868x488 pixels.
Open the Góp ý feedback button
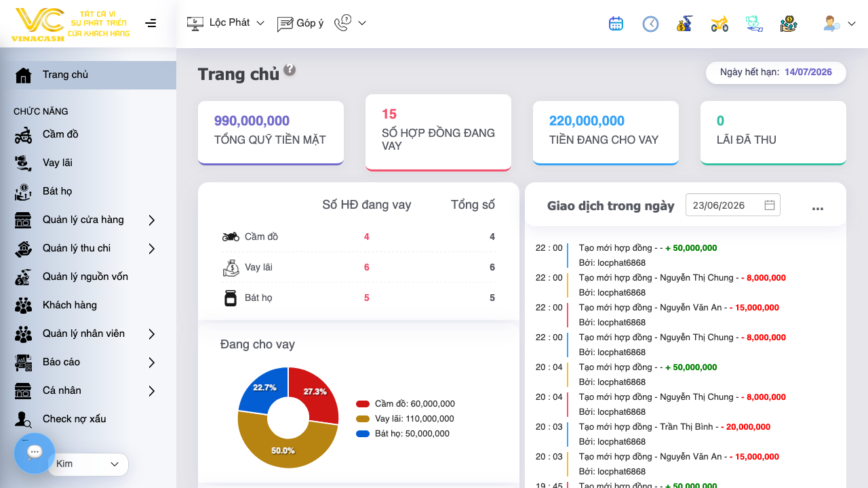(300, 23)
